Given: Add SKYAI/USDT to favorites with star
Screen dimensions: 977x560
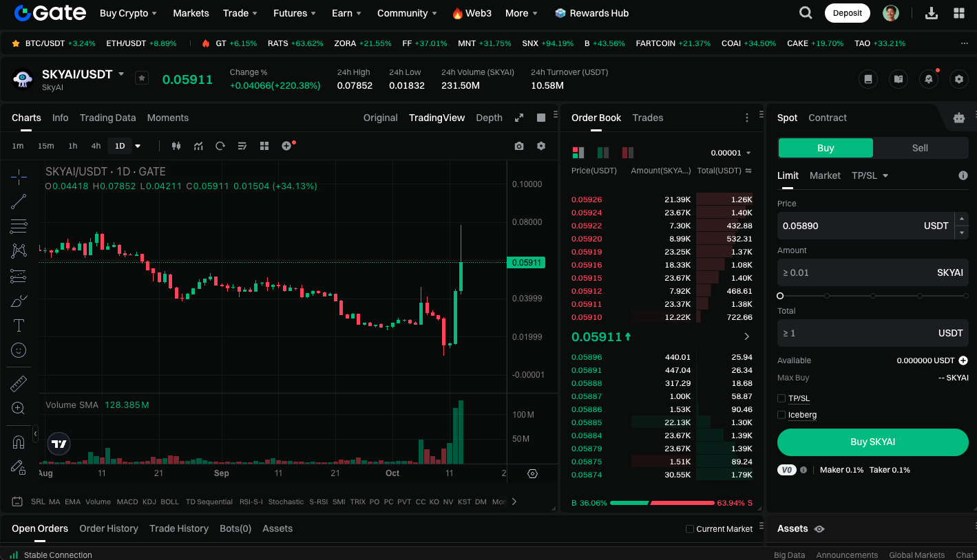Looking at the screenshot, I should [141, 78].
